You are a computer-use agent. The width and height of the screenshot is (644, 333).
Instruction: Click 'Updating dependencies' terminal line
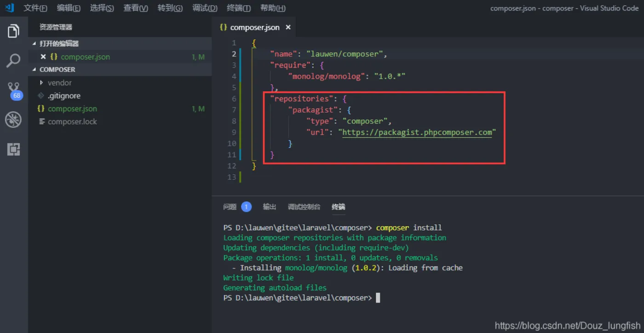click(x=316, y=248)
